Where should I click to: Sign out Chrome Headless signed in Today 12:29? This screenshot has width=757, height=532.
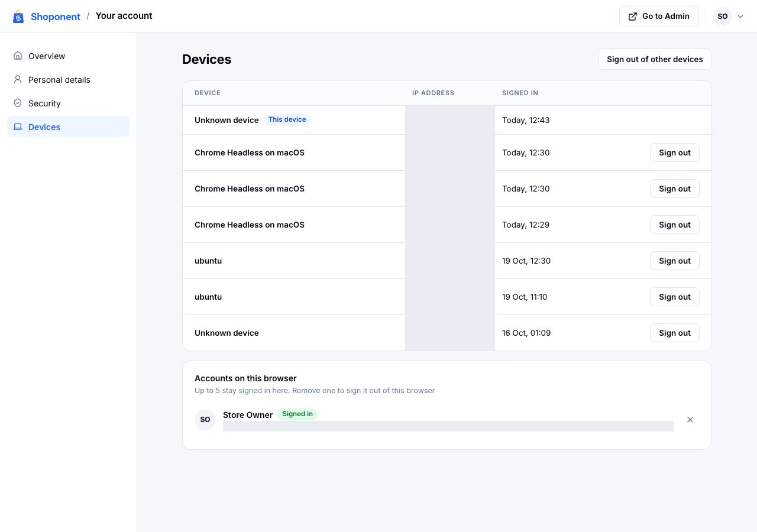(x=675, y=225)
